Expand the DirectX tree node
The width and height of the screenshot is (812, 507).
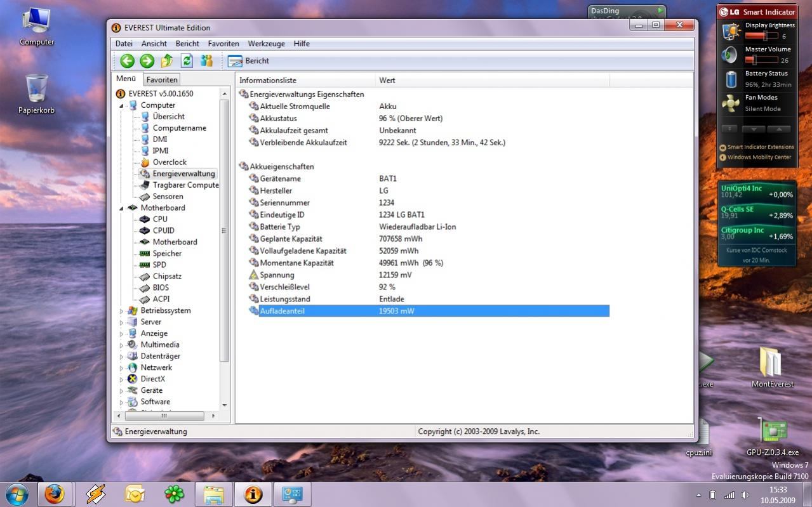(122, 379)
